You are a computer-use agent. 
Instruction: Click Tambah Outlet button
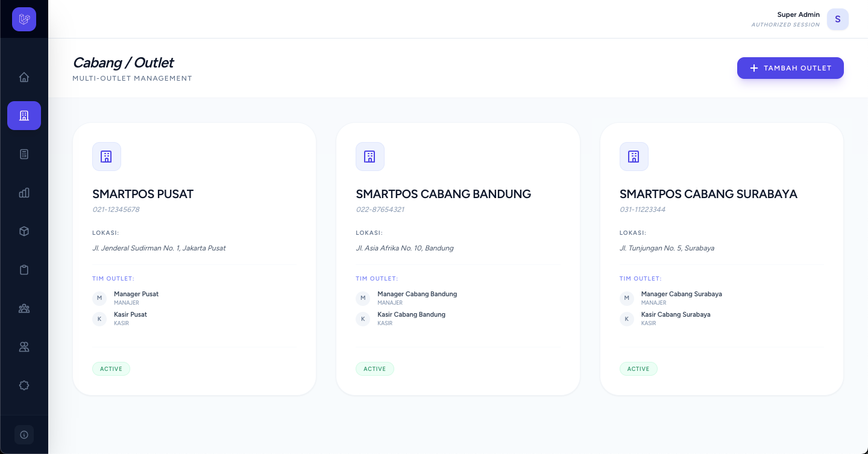tap(790, 68)
